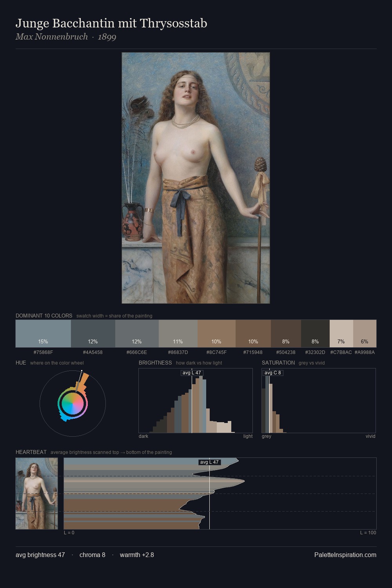Select the #4A5458 dark slate swatch

point(93,334)
